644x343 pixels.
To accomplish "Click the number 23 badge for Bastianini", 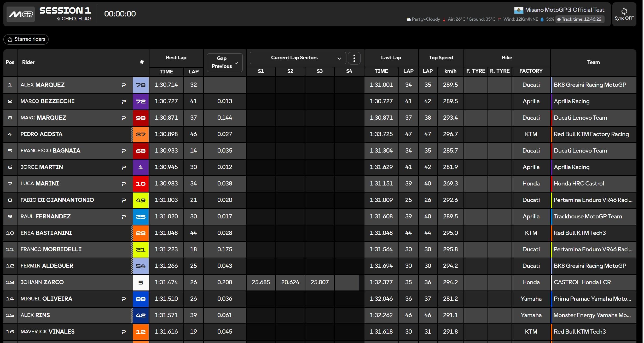I will (141, 233).
